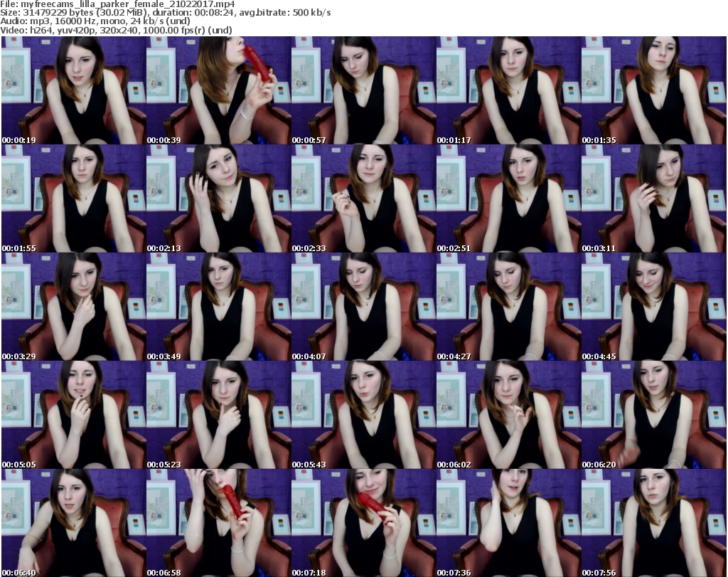This screenshot has height=577, width=728.
Task: Open the frame at 00:01:17
Action: tap(508, 90)
